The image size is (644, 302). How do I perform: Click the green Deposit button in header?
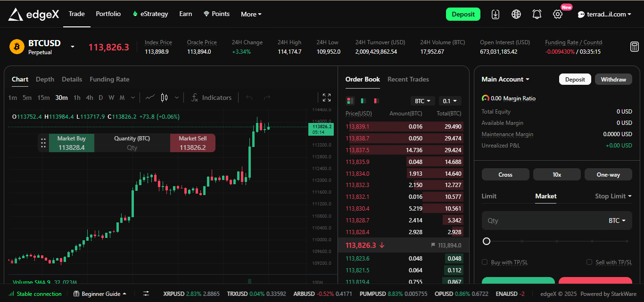coord(462,14)
